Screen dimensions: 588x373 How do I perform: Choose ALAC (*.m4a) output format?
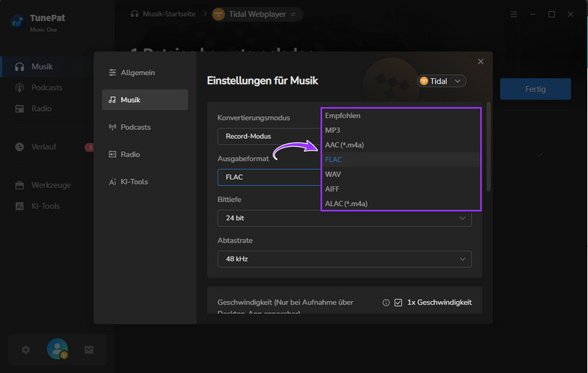coord(401,203)
